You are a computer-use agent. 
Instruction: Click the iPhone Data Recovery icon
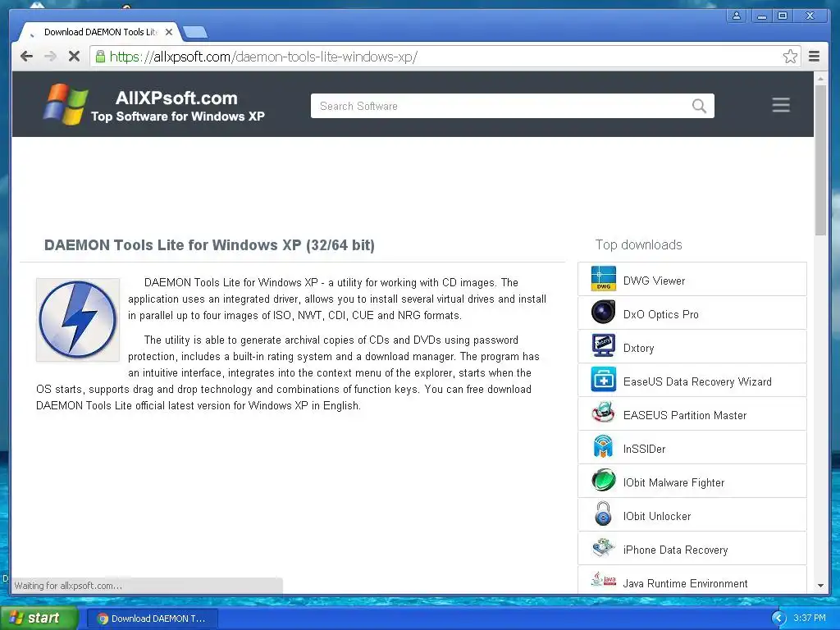click(x=603, y=548)
